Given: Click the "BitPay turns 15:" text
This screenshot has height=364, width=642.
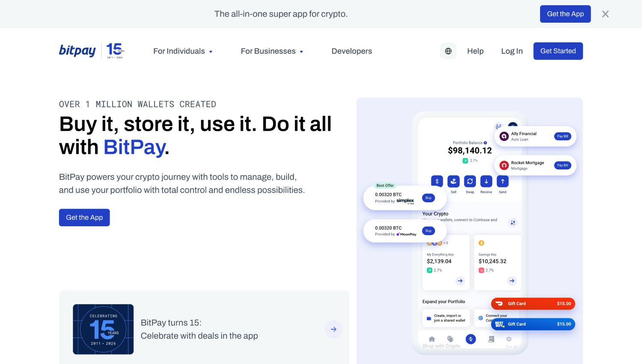Looking at the screenshot, I should click(x=171, y=323).
